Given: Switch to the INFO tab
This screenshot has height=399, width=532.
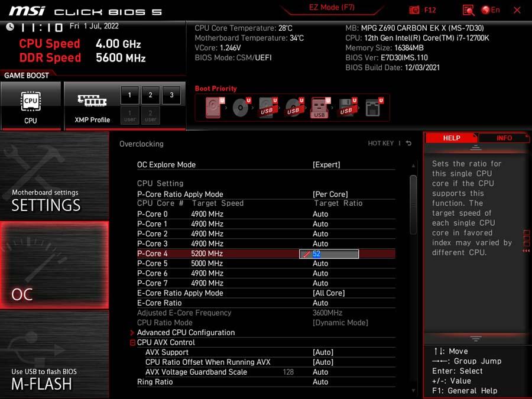Looking at the screenshot, I should pos(504,138).
